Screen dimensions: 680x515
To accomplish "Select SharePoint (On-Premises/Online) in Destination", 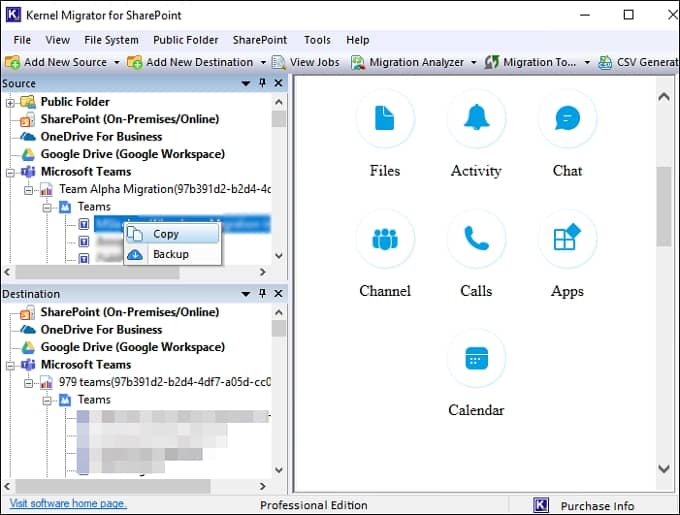I will [x=130, y=312].
